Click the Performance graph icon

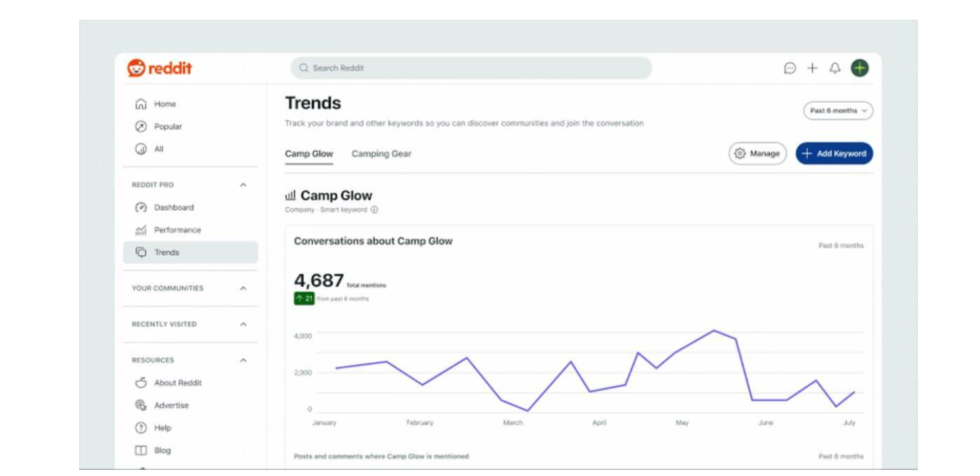coord(141,230)
